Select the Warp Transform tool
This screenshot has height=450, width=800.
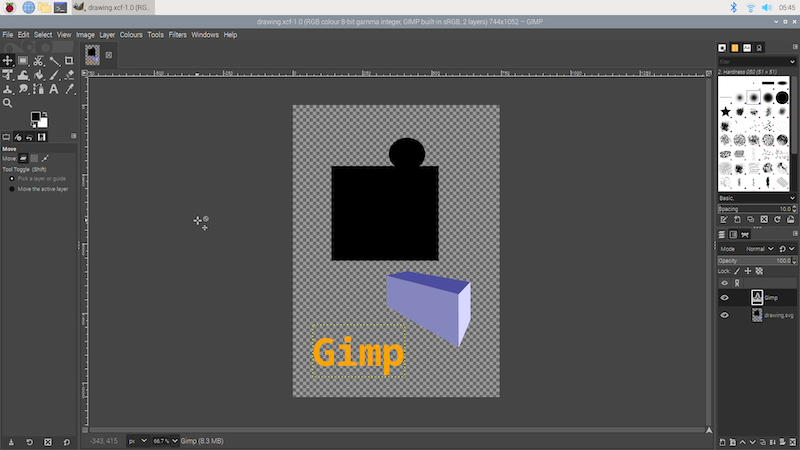tap(23, 75)
